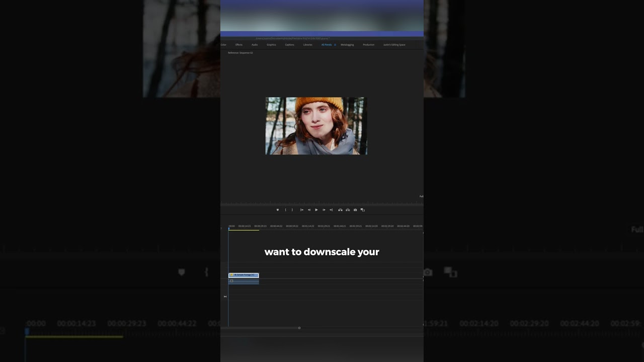This screenshot has height=362, width=644.
Task: Click the Extract button icon
Action: [348, 210]
